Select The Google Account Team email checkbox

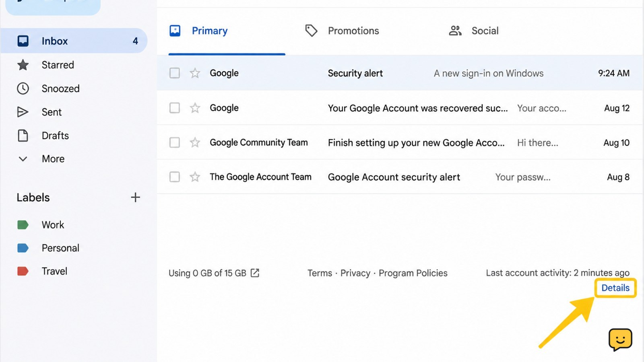175,177
